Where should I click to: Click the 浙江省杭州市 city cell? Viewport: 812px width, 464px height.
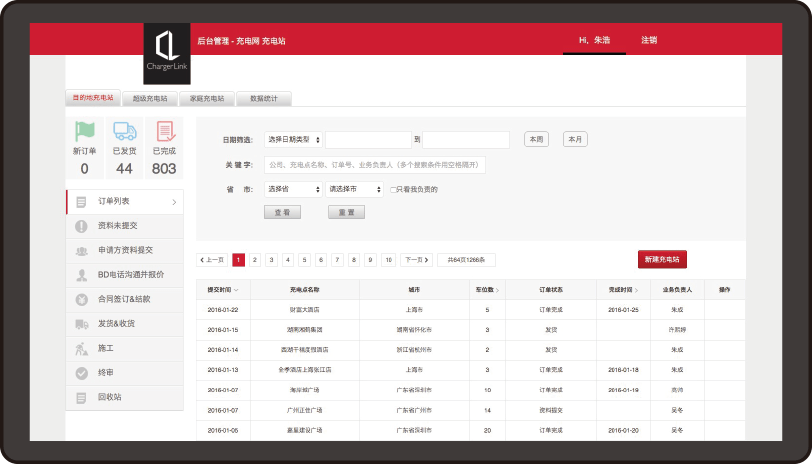[x=414, y=350]
